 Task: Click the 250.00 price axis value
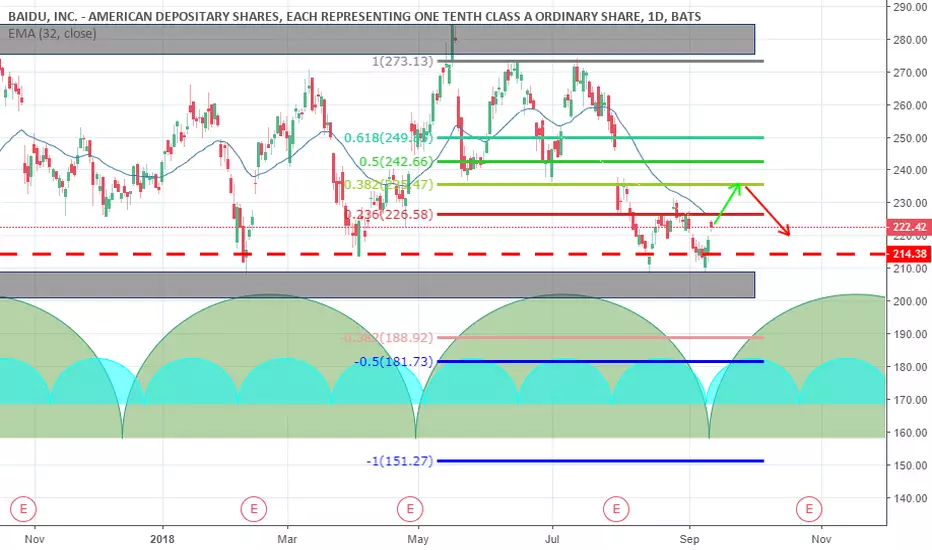tap(910, 138)
